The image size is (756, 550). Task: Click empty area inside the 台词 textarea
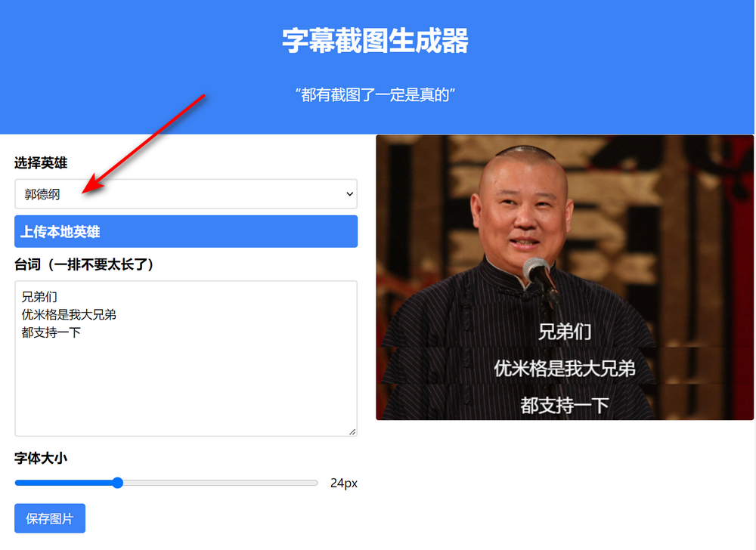tap(185, 385)
